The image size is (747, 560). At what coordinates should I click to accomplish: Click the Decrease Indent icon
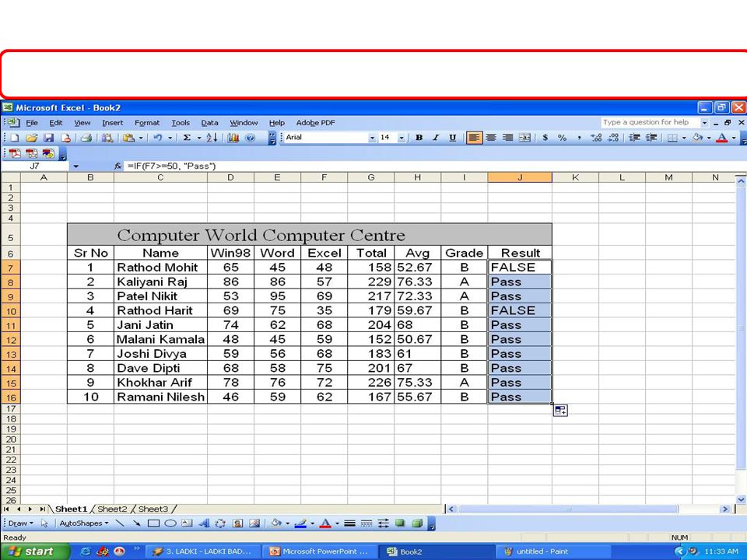point(634,138)
